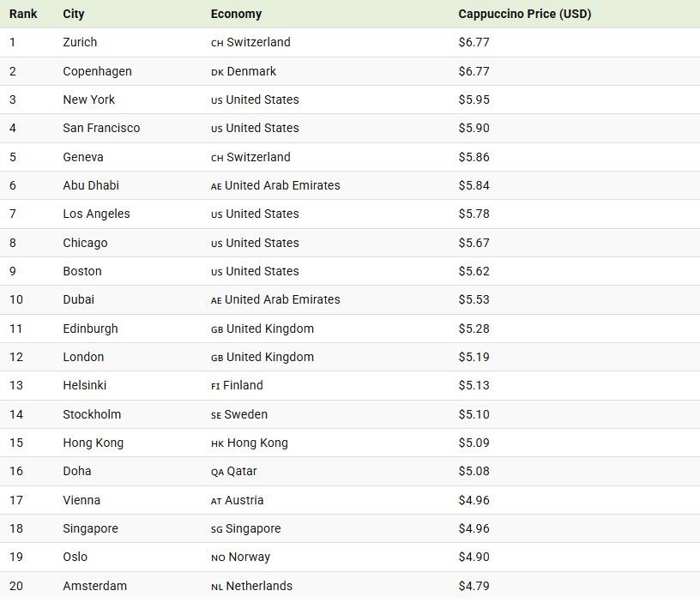This screenshot has height=603, width=700.
Task: Click the Stockholm city cell
Action: 92,414
